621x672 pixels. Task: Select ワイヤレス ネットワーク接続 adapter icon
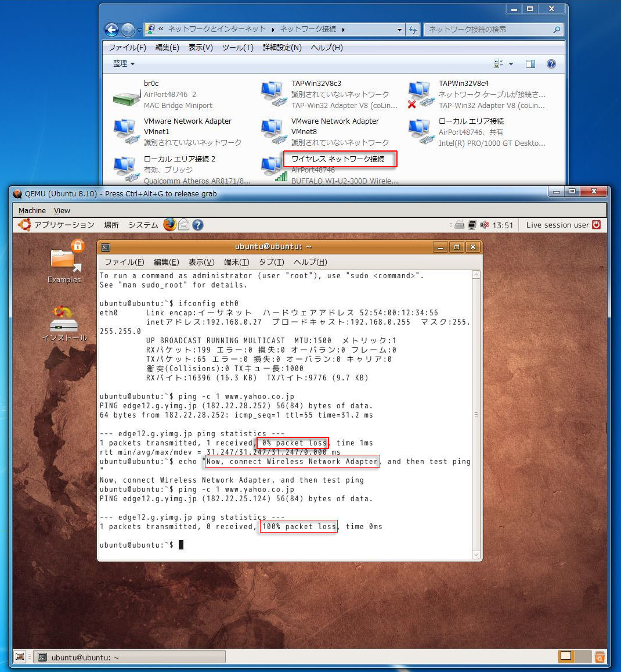pyautogui.click(x=274, y=169)
